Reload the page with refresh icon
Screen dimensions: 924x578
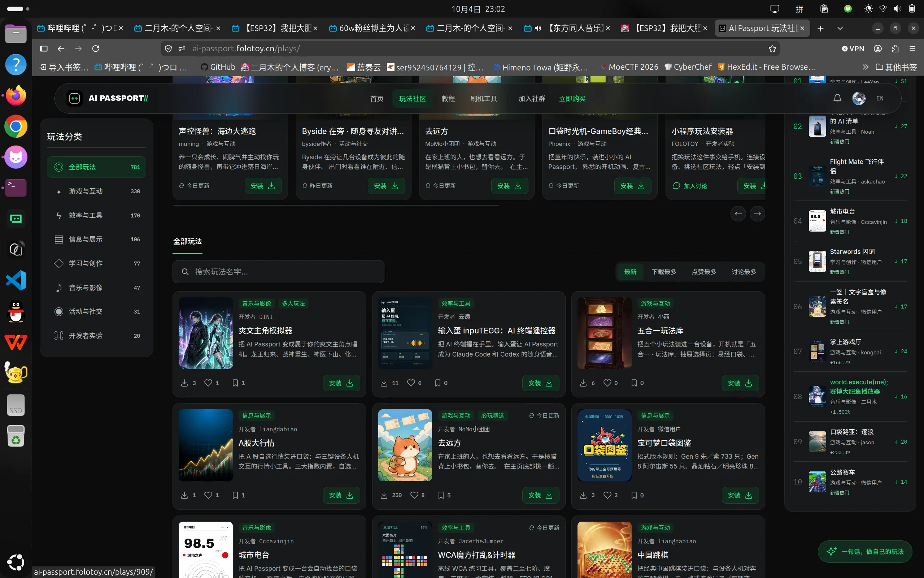pyautogui.click(x=95, y=48)
